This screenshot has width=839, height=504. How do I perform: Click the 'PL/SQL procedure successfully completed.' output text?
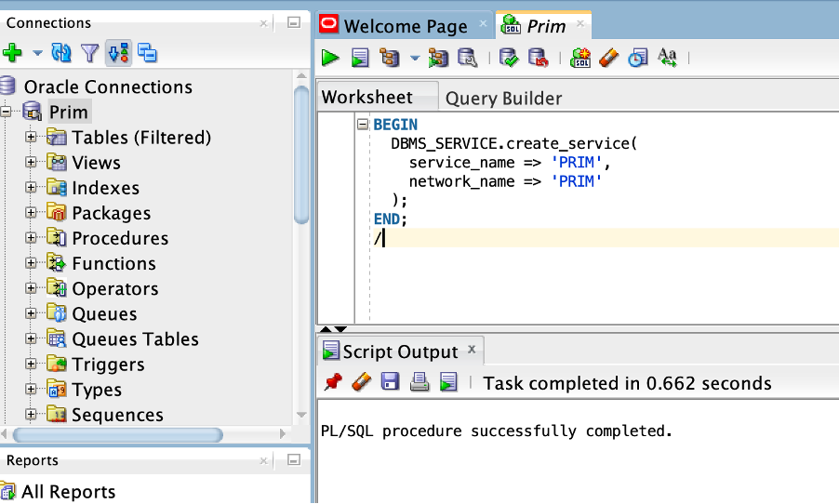click(496, 431)
